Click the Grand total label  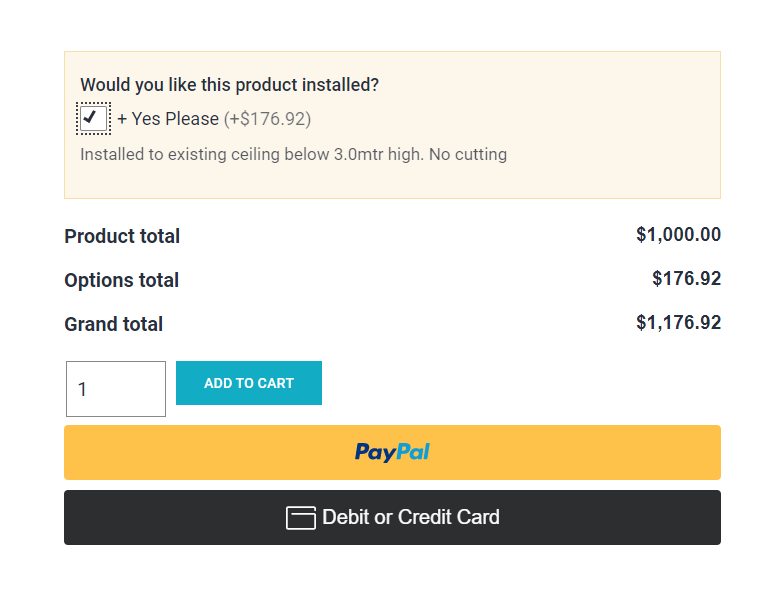[113, 324]
